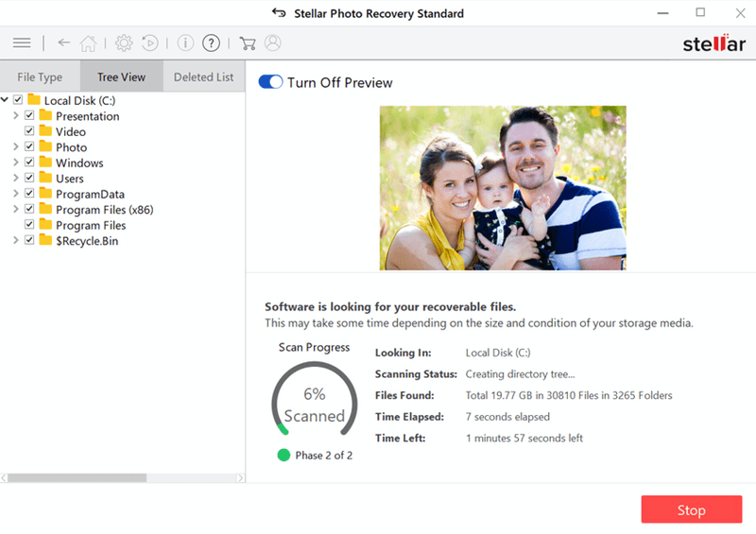756x534 pixels.
Task: Uncheck the Windows folder checkbox
Action: (x=29, y=162)
